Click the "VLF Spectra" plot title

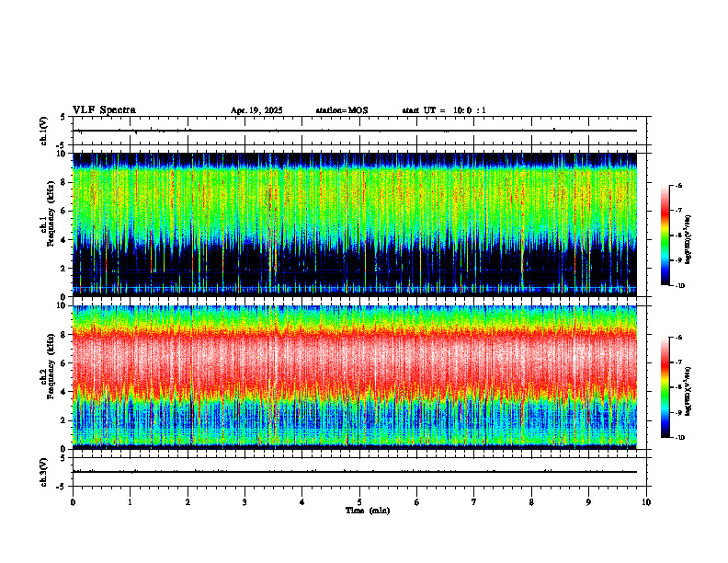click(x=104, y=110)
